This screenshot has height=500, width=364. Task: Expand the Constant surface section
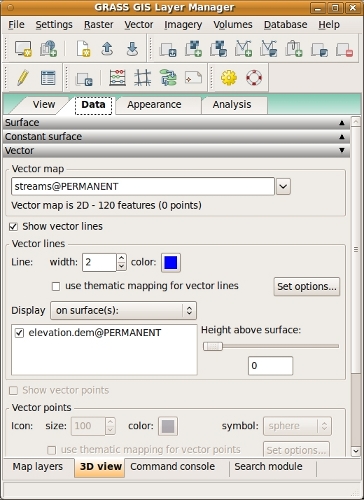[x=177, y=137]
